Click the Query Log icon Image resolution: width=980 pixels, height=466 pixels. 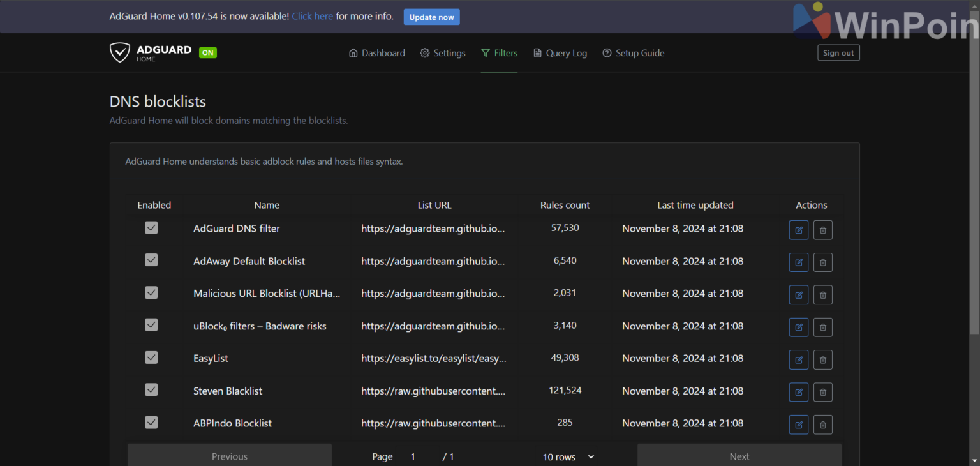(x=537, y=53)
